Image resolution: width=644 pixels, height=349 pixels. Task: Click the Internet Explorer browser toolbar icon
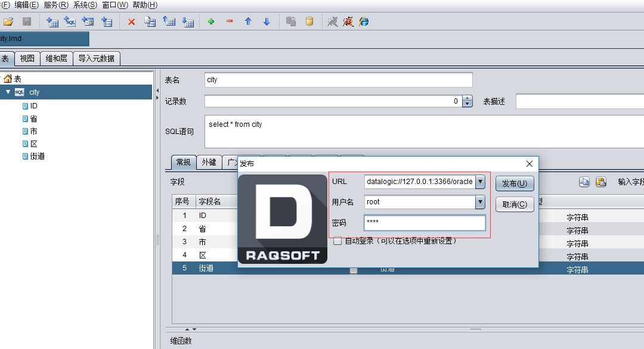364,22
